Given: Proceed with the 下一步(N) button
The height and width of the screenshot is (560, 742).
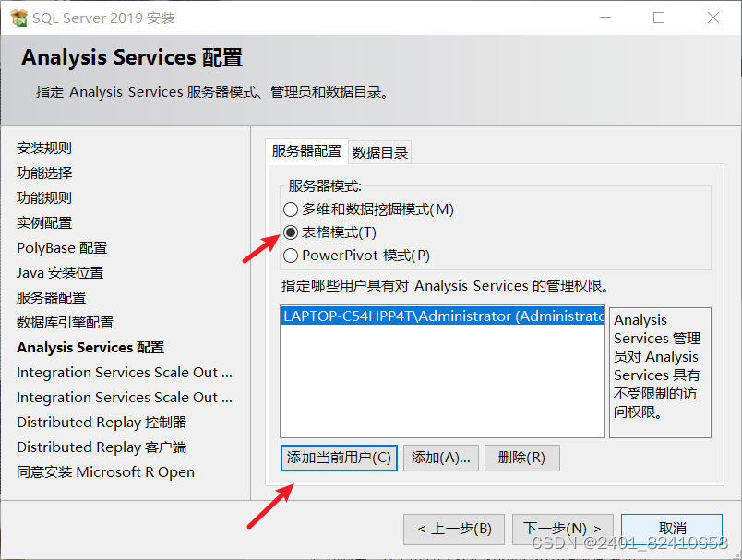Looking at the screenshot, I should [x=563, y=529].
